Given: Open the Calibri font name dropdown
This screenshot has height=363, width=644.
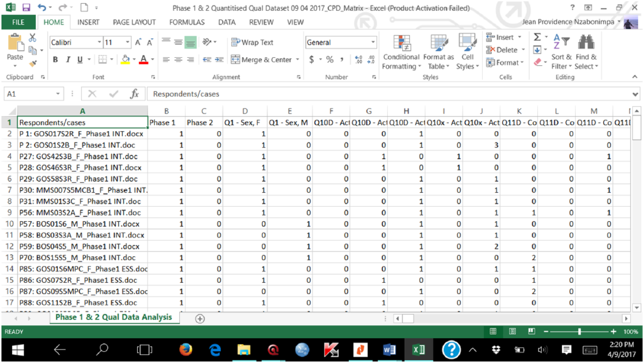Looking at the screenshot, I should point(99,43).
